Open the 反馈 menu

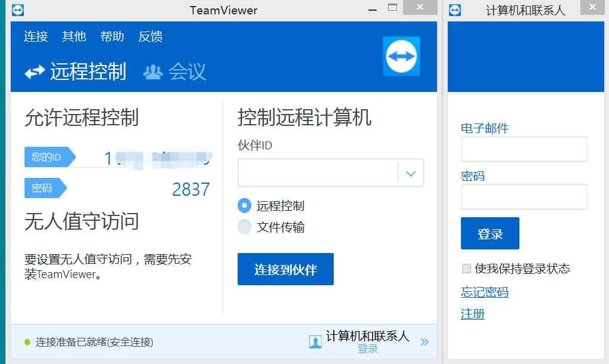(150, 36)
